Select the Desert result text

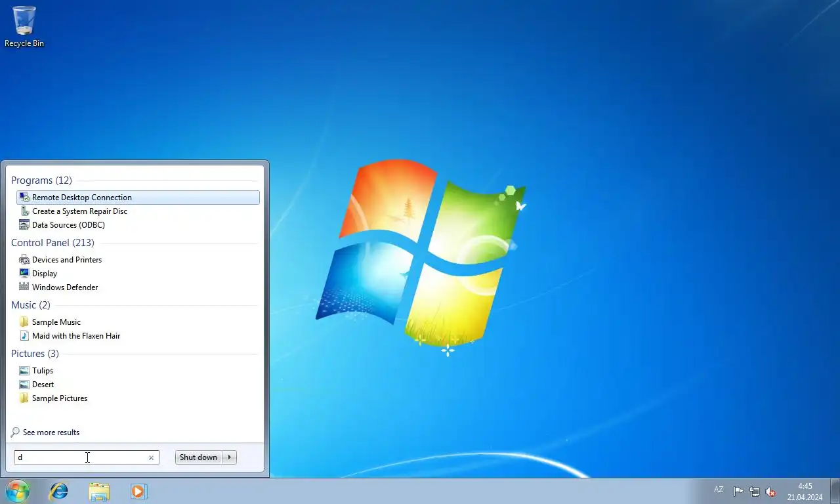[43, 385]
